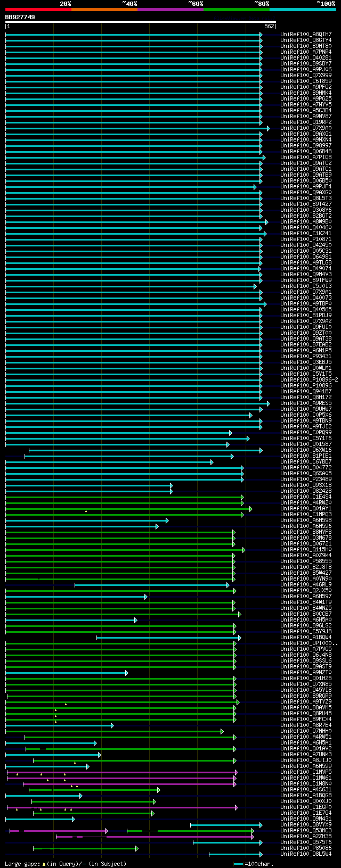
Task: Click the UniRef100_C5J0I3 entry
Action: click(306, 286)
